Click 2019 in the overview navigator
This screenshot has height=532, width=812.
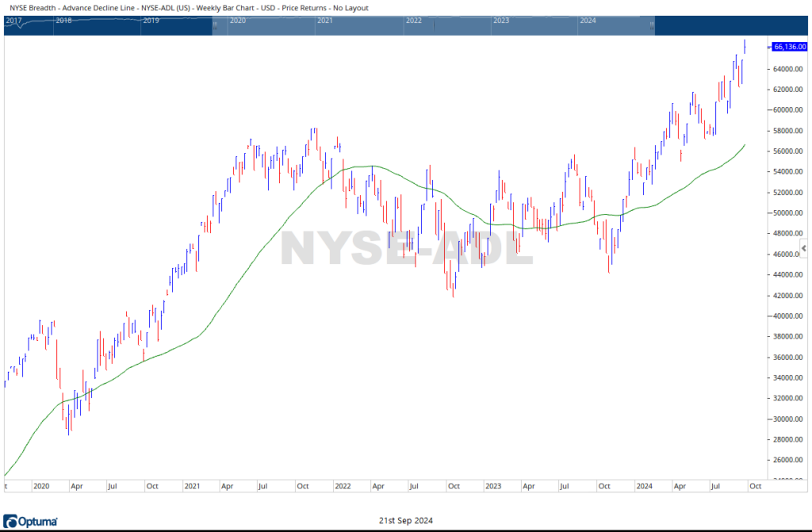(x=151, y=21)
